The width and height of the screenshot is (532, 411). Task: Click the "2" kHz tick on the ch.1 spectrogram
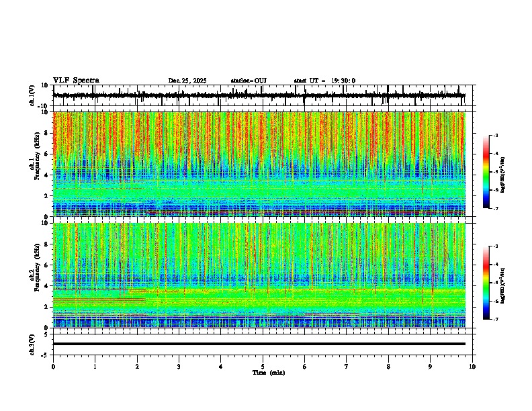point(46,195)
